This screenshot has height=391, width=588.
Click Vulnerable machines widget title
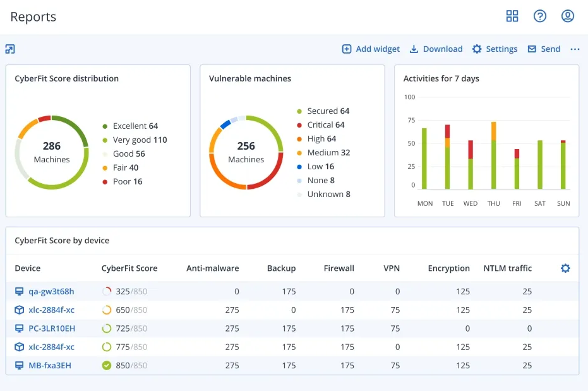tap(250, 79)
